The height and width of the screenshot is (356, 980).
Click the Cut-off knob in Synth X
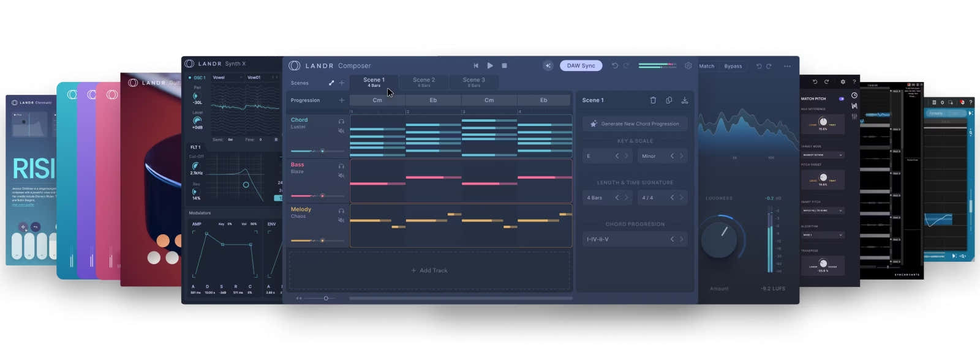[196, 166]
